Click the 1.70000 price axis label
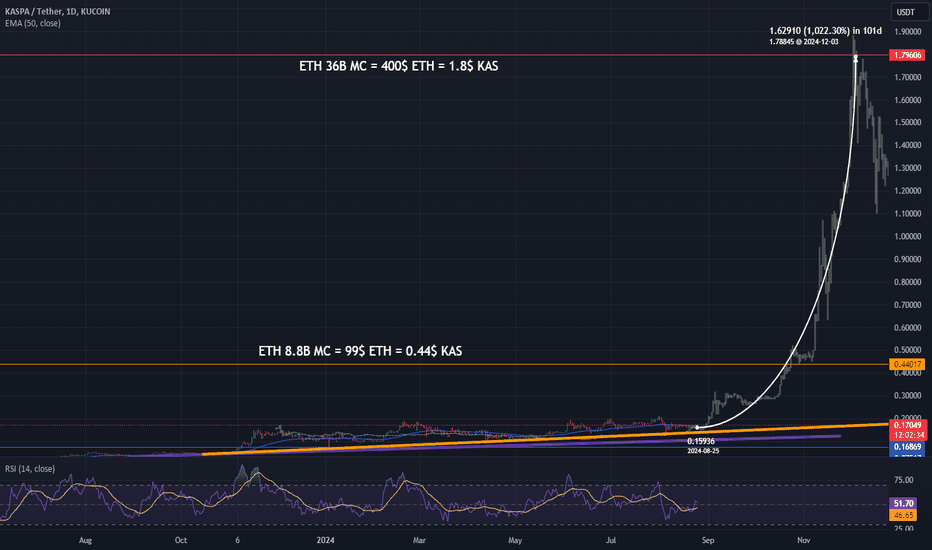The image size is (932, 550). pyautogui.click(x=908, y=77)
